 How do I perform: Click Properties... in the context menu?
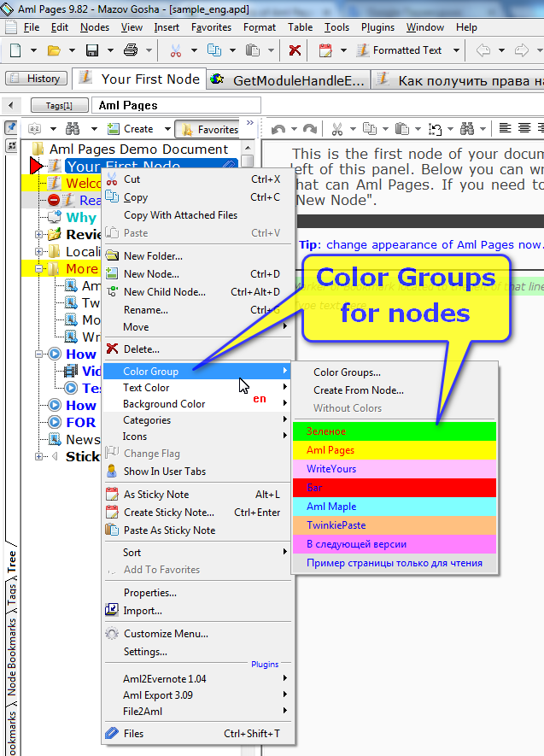pyautogui.click(x=198, y=593)
